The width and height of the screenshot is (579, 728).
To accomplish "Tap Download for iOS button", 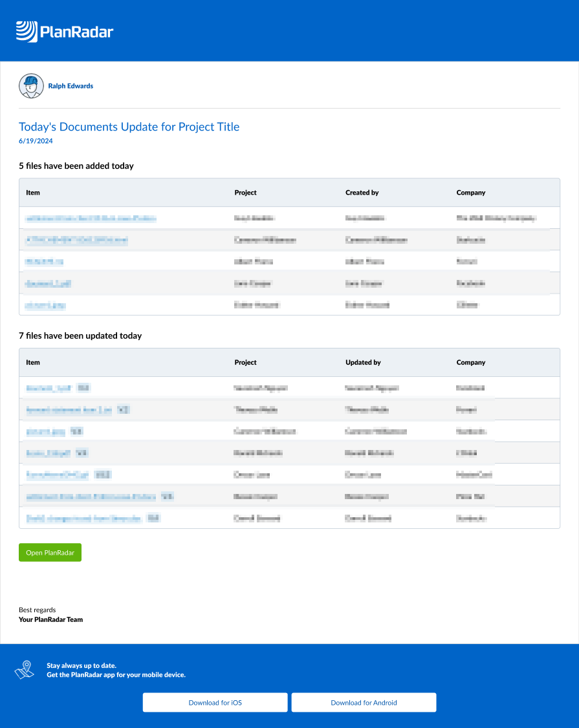I will [215, 702].
